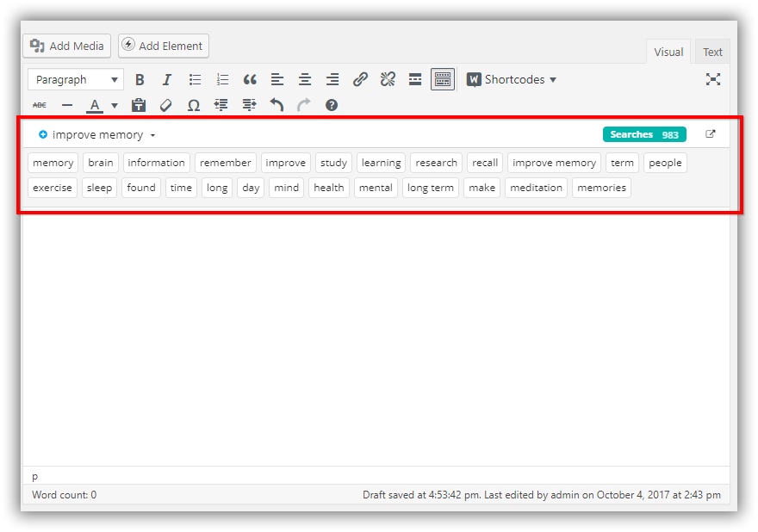Switch to the Text editor tab
Viewport: 758px width, 532px height.
pos(712,52)
